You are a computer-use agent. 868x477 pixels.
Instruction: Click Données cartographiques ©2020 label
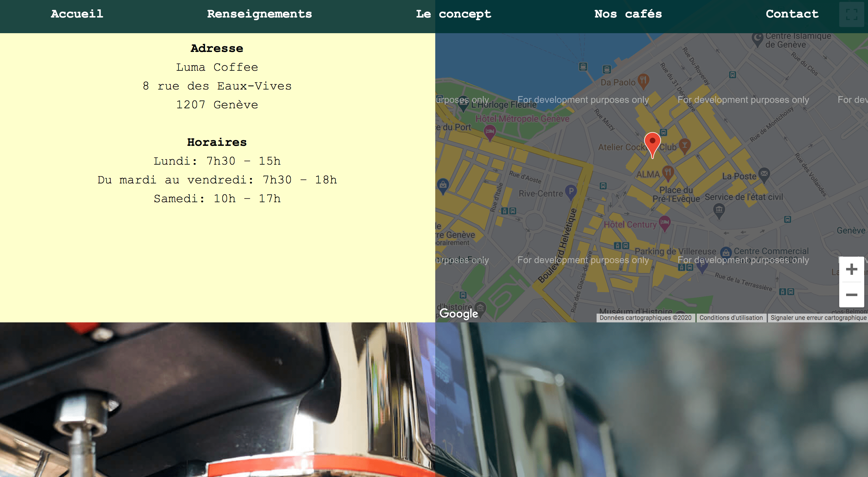pyautogui.click(x=645, y=318)
